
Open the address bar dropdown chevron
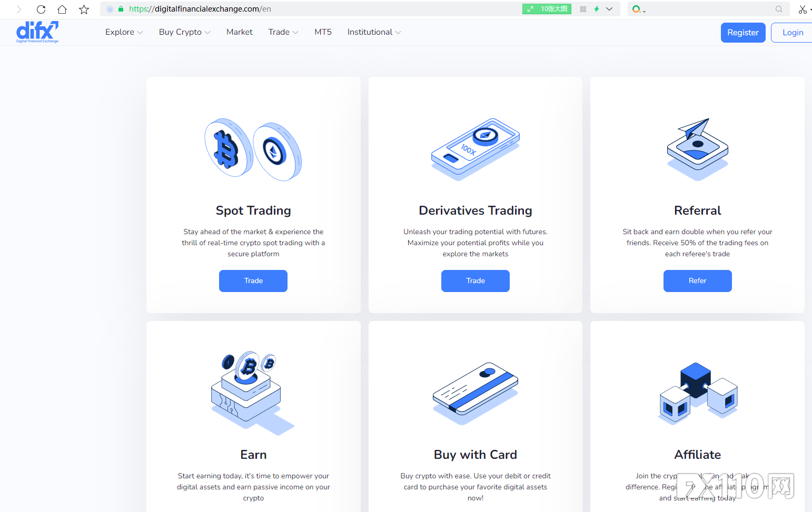(x=609, y=9)
